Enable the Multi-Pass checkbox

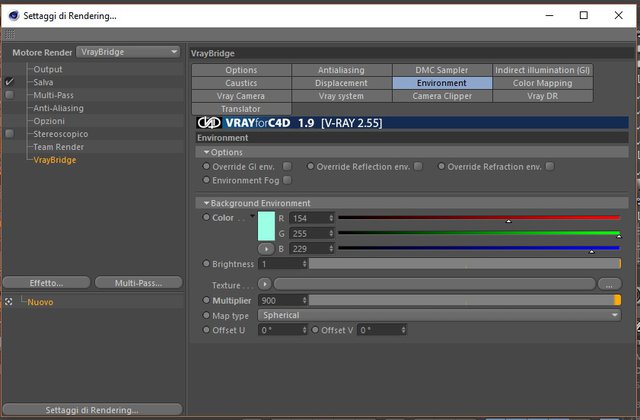tap(9, 95)
